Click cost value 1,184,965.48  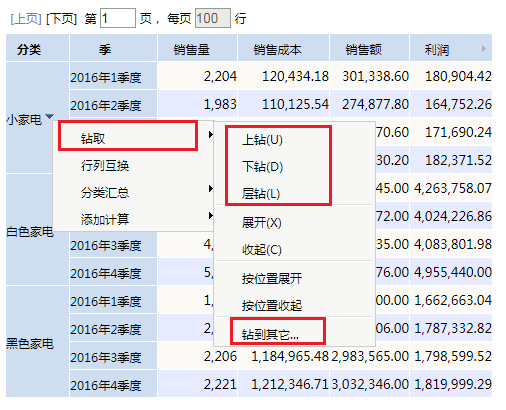pos(290,356)
